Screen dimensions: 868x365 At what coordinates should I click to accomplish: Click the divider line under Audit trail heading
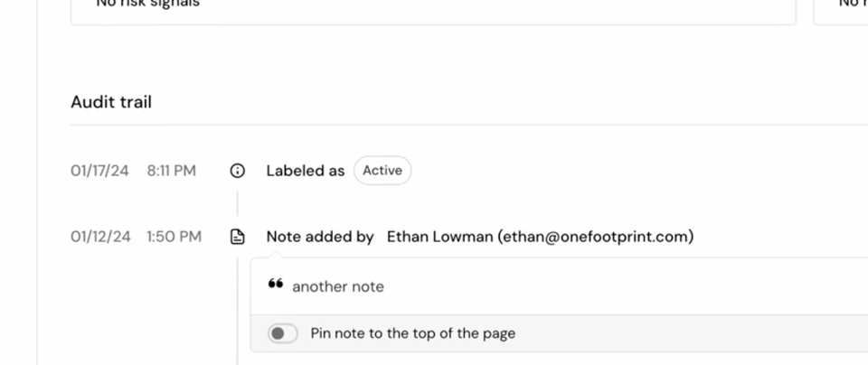[x=452, y=126]
